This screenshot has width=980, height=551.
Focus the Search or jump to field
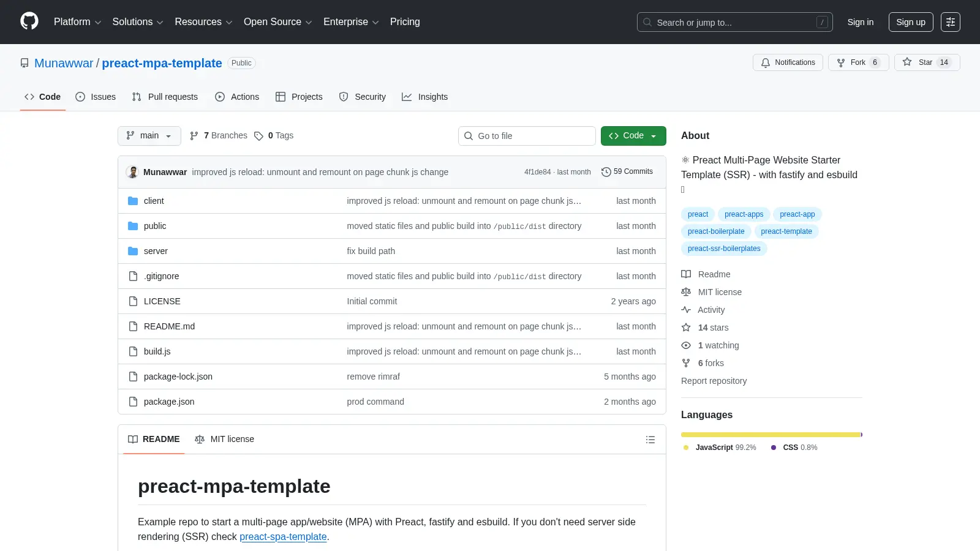(735, 22)
